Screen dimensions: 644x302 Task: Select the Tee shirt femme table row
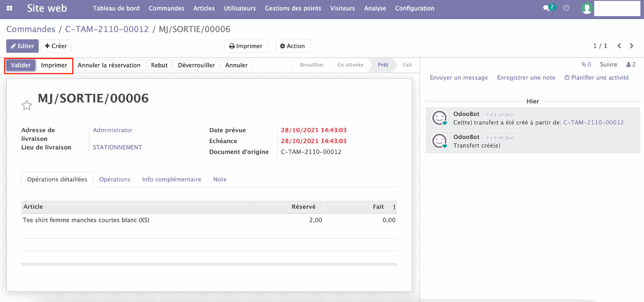coord(86,220)
